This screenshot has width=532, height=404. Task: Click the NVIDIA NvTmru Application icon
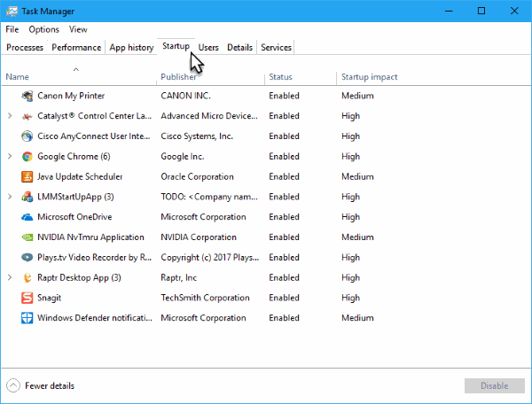(x=27, y=237)
